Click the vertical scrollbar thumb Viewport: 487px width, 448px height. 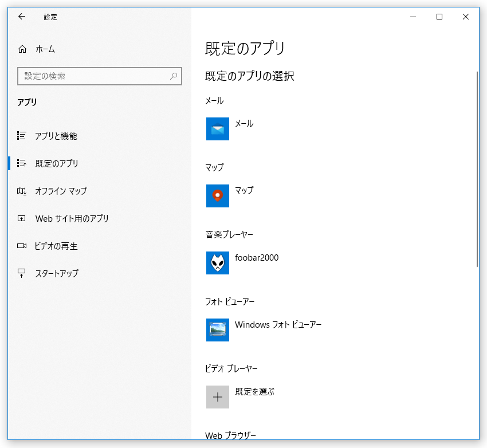pyautogui.click(x=477, y=169)
